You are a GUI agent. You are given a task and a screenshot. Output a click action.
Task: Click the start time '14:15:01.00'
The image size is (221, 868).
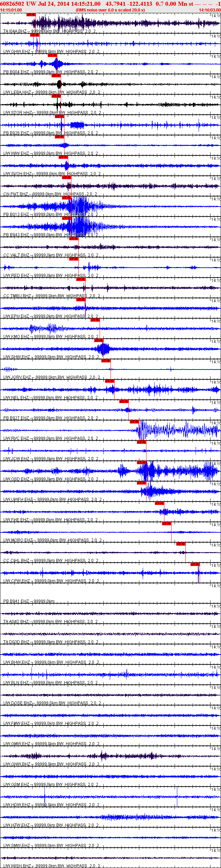coord(11,10)
